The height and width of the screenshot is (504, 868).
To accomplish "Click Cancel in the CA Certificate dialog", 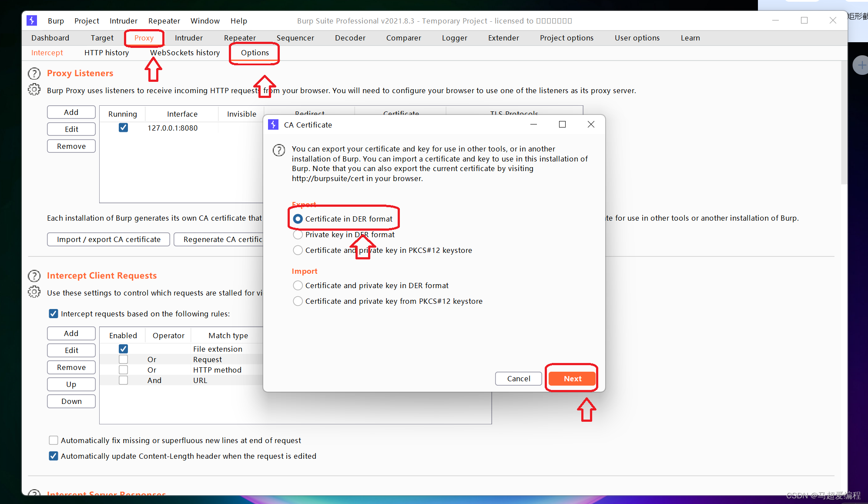I will pyautogui.click(x=518, y=379).
